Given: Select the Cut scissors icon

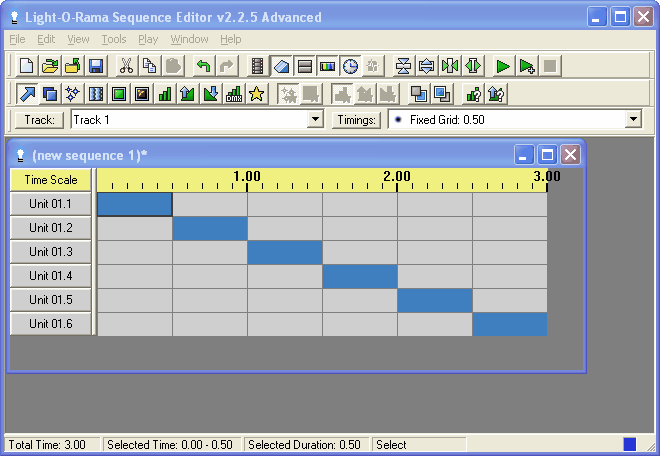Looking at the screenshot, I should point(126,66).
